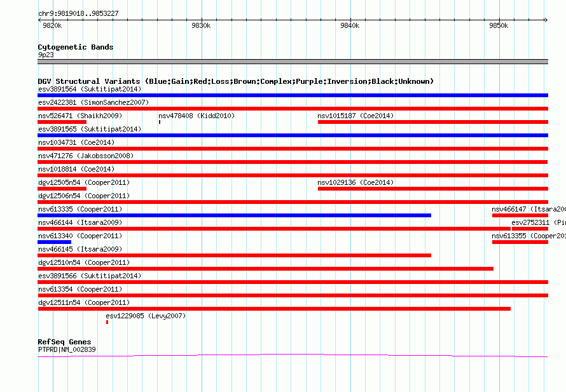
Task: Select the red bar under dgv12511n54
Action: pos(274,309)
